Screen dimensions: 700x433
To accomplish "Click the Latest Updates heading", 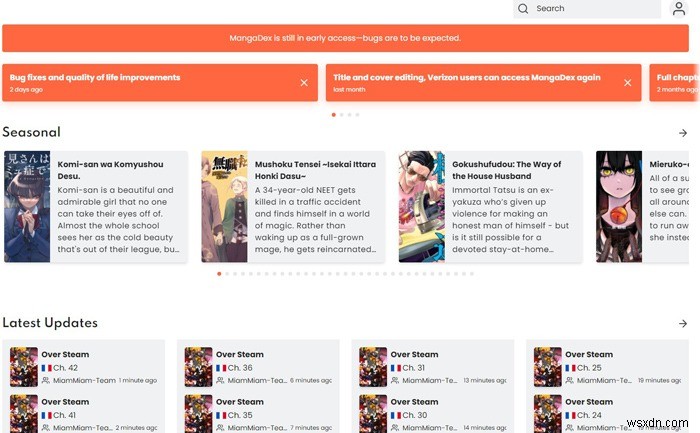I will click(x=50, y=323).
